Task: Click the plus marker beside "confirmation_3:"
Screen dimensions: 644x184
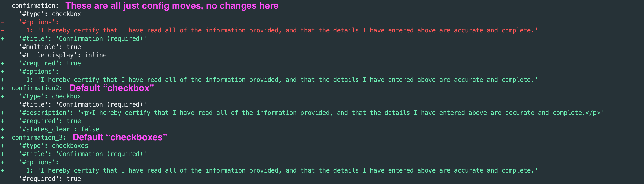Action: 2,138
